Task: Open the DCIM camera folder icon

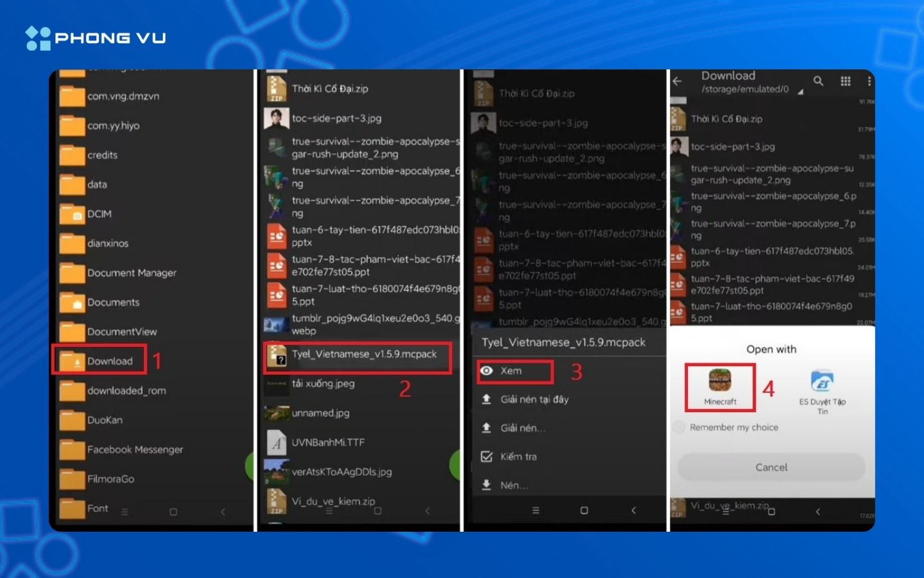Action: (72, 214)
